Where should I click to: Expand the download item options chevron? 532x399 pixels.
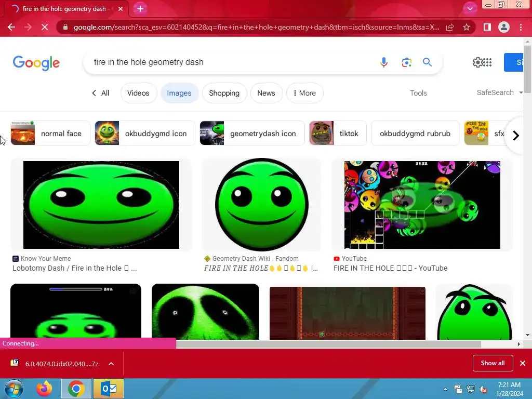click(x=111, y=364)
